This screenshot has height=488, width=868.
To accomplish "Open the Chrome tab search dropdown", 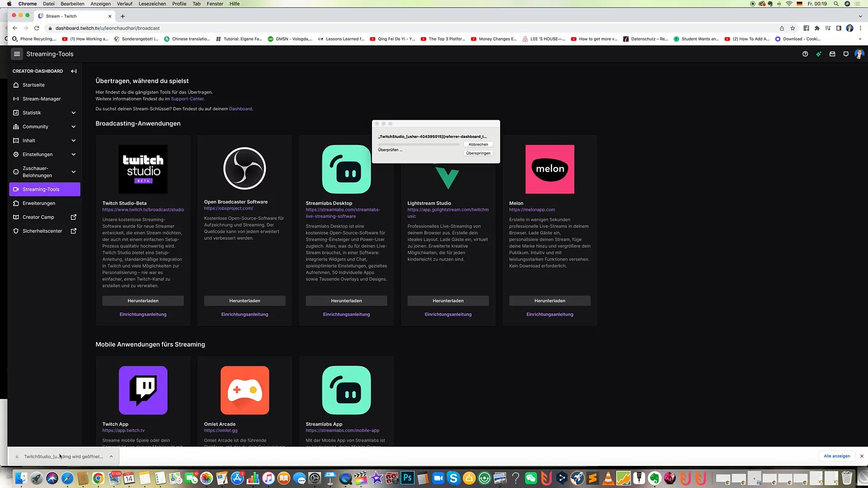I will click(860, 16).
